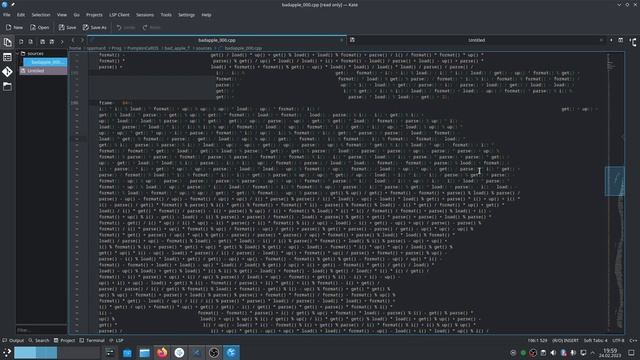Close the badapple_000.cpp tab
This screenshot has width=640, height=360.
click(342, 40)
